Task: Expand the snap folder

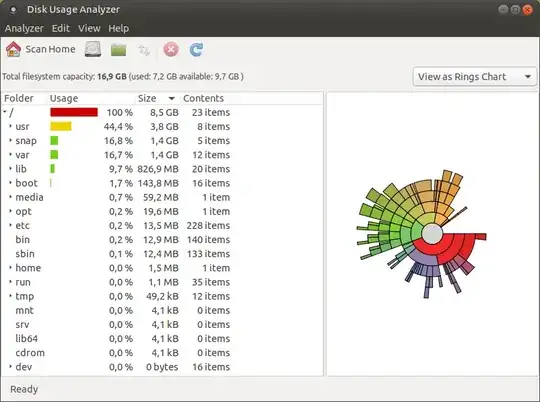Action: click(x=11, y=140)
